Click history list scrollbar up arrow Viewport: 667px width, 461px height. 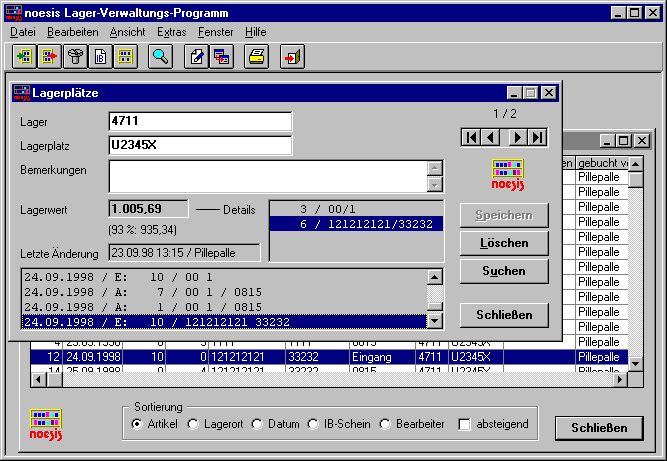[434, 277]
